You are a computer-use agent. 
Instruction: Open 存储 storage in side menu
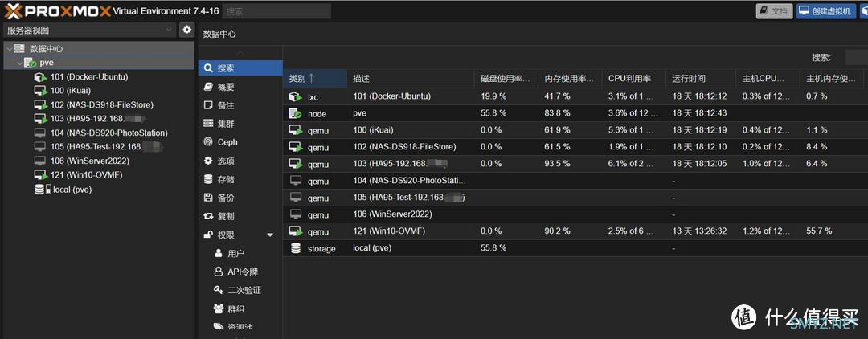click(x=240, y=179)
